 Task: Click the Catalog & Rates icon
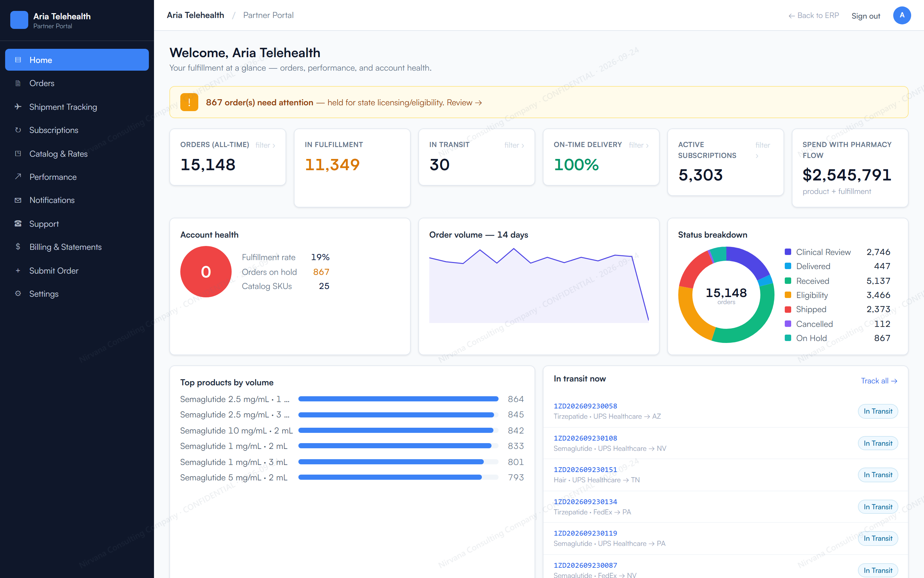point(18,154)
